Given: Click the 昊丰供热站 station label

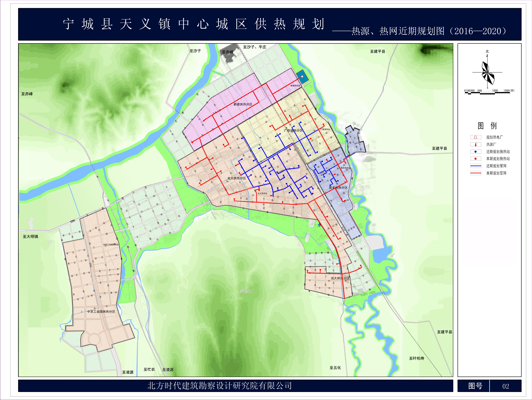Looking at the screenshot, I should 346,168.
